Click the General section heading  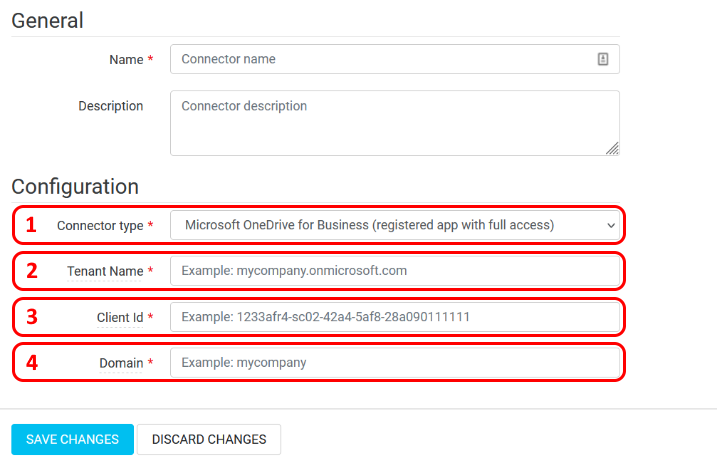point(47,20)
